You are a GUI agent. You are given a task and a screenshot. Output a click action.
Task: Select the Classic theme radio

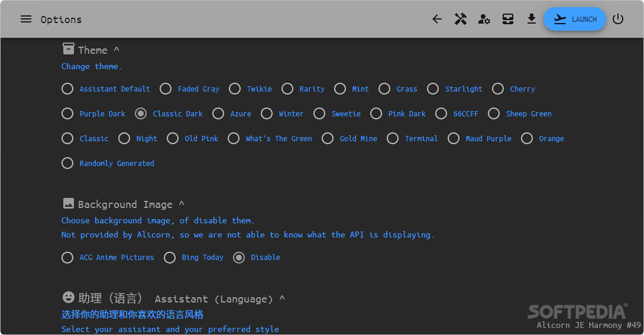(x=67, y=138)
